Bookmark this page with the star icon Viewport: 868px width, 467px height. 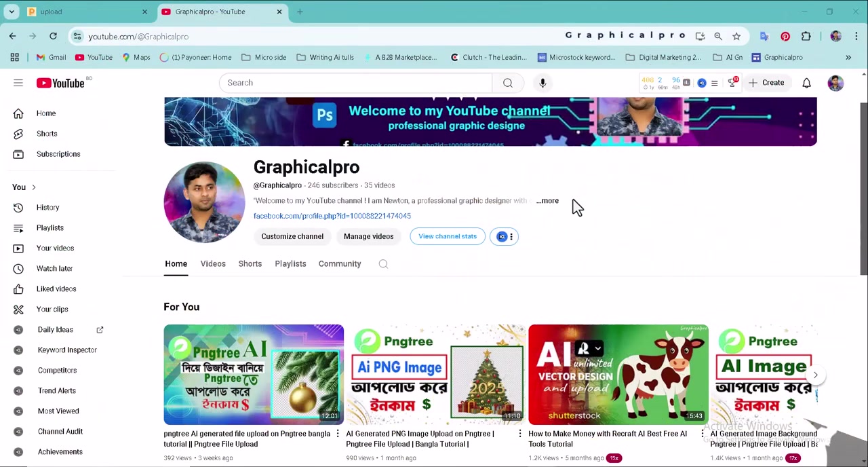click(x=736, y=37)
